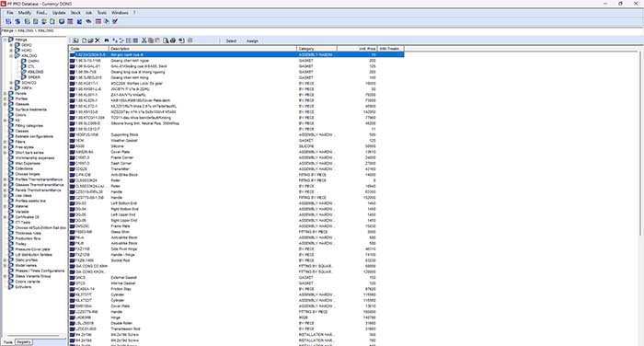Expand the XINFA tree node
The image size is (644, 346).
click(x=11, y=88)
